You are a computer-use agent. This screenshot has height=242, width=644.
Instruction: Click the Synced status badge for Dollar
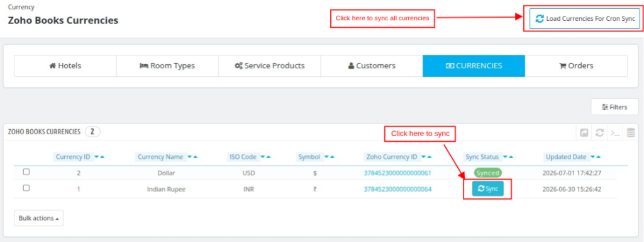[487, 173]
